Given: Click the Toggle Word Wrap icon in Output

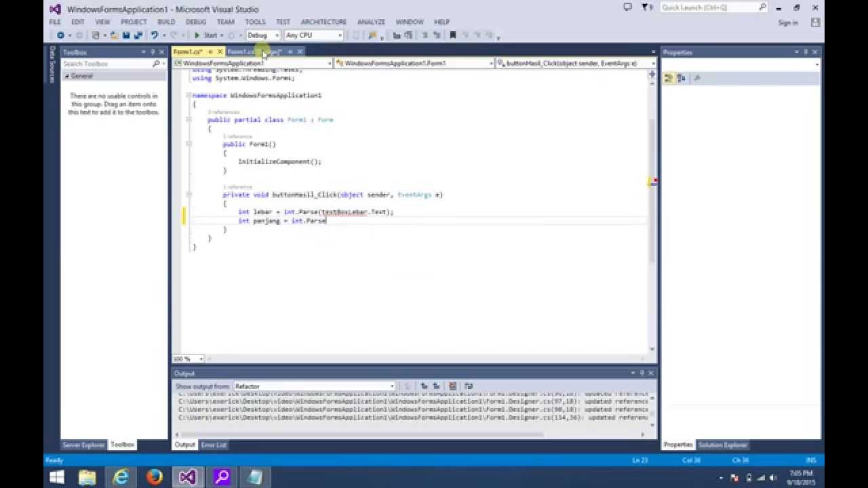Looking at the screenshot, I should click(469, 386).
